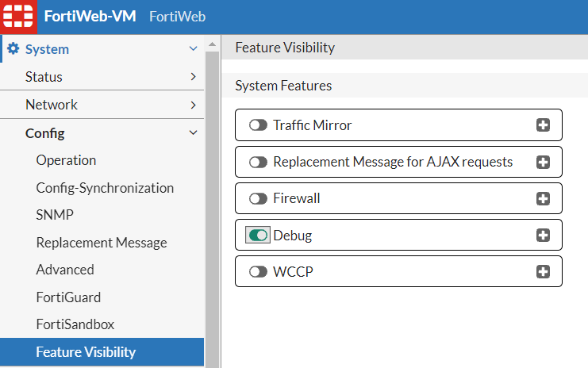Switch on the WCCP toggle
Screen dimensions: 588x368
(x=258, y=271)
